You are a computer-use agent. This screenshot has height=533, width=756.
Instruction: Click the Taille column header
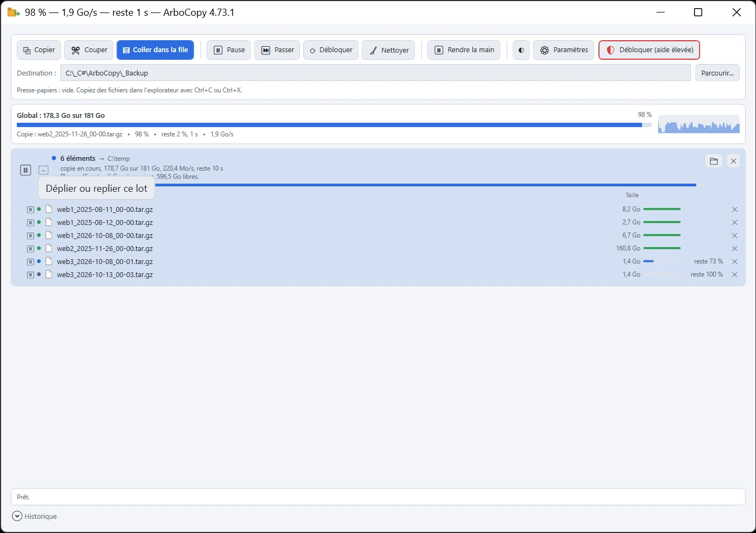[632, 195]
